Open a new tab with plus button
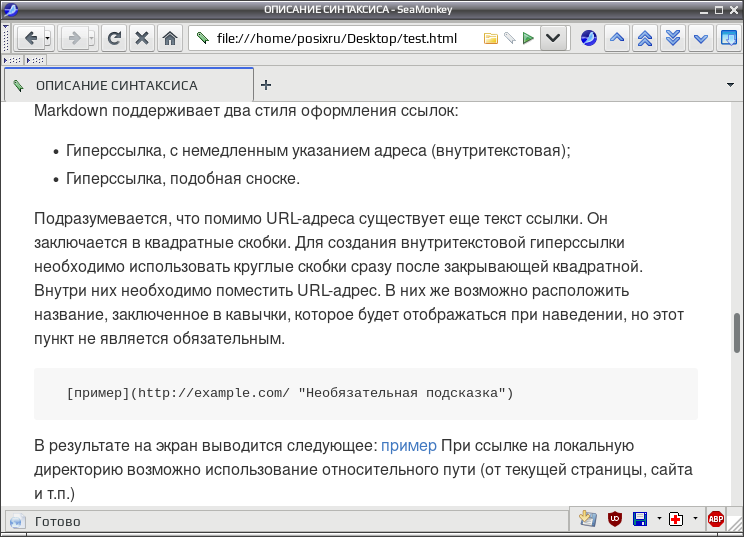This screenshot has height=537, width=744. click(266, 85)
